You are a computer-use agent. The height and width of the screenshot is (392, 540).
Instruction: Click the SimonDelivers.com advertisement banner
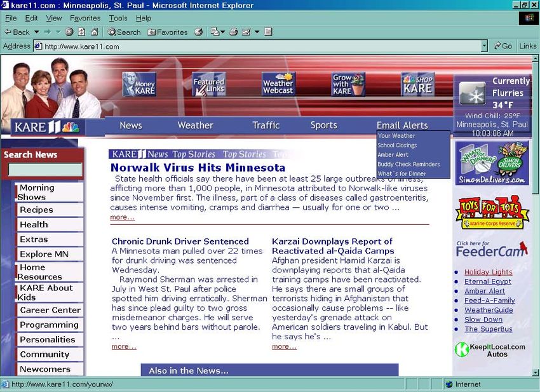pos(492,163)
